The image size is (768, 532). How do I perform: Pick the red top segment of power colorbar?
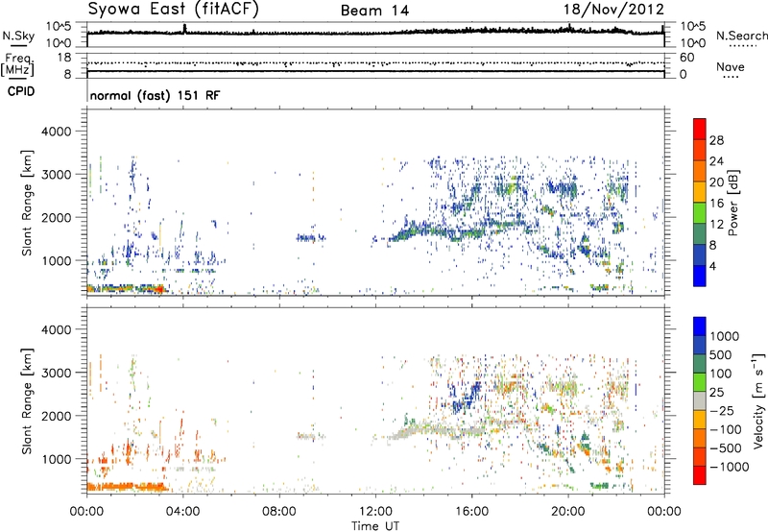pyautogui.click(x=700, y=130)
